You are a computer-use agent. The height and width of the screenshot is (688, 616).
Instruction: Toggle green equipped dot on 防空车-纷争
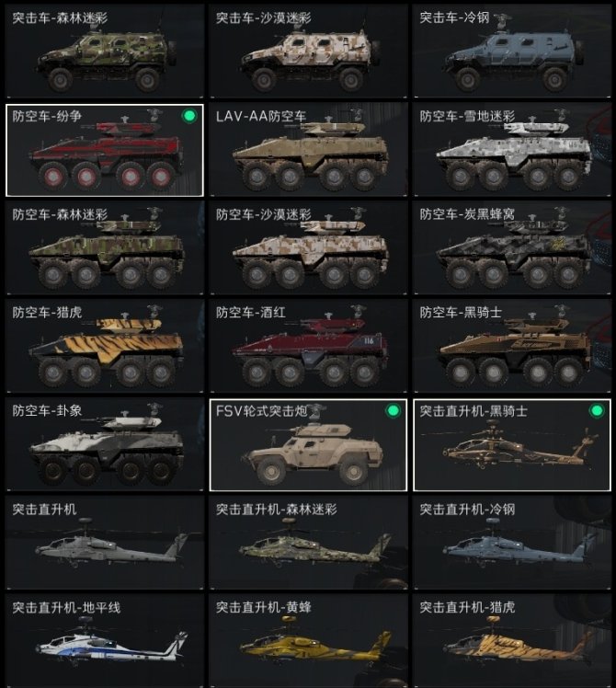click(189, 116)
